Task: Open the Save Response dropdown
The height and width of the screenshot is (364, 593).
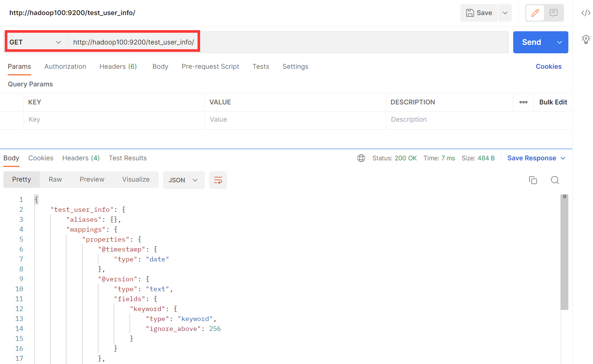Action: (x=536, y=158)
